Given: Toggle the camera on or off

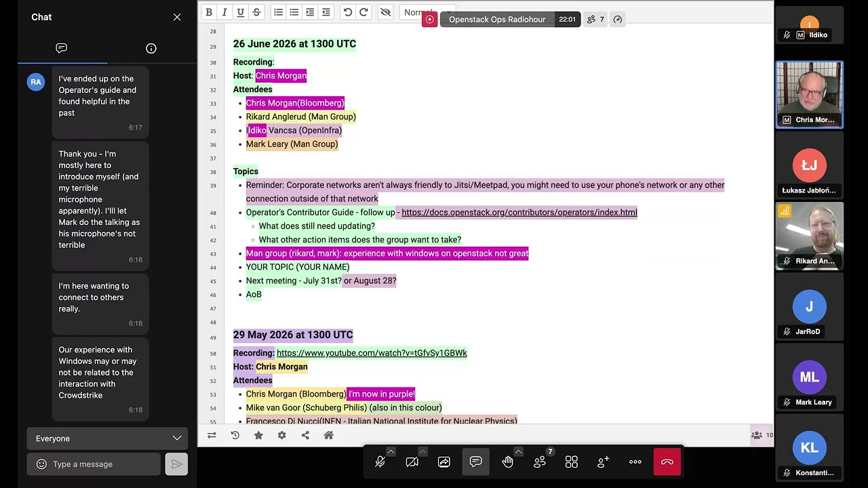Looking at the screenshot, I should (x=412, y=462).
